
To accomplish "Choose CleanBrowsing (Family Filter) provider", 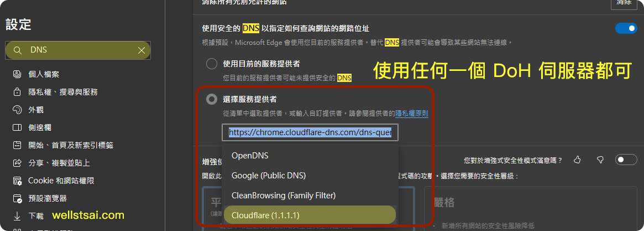I will [310, 195].
